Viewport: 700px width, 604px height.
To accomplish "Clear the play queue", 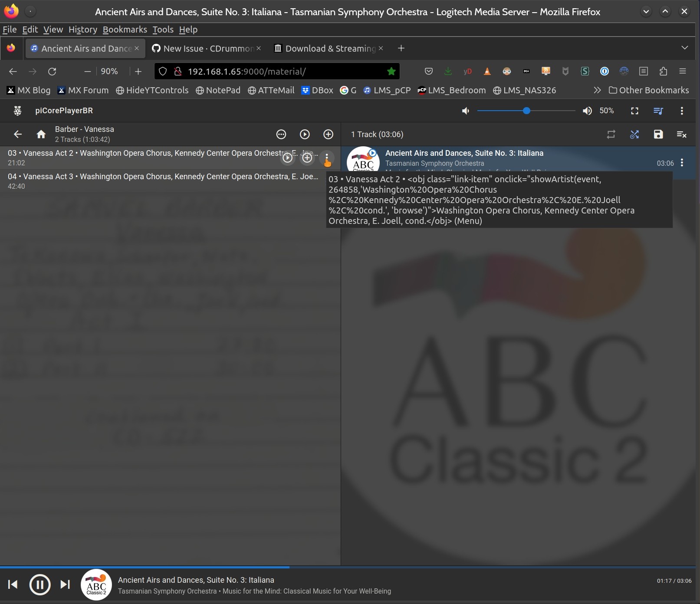I will (x=682, y=135).
